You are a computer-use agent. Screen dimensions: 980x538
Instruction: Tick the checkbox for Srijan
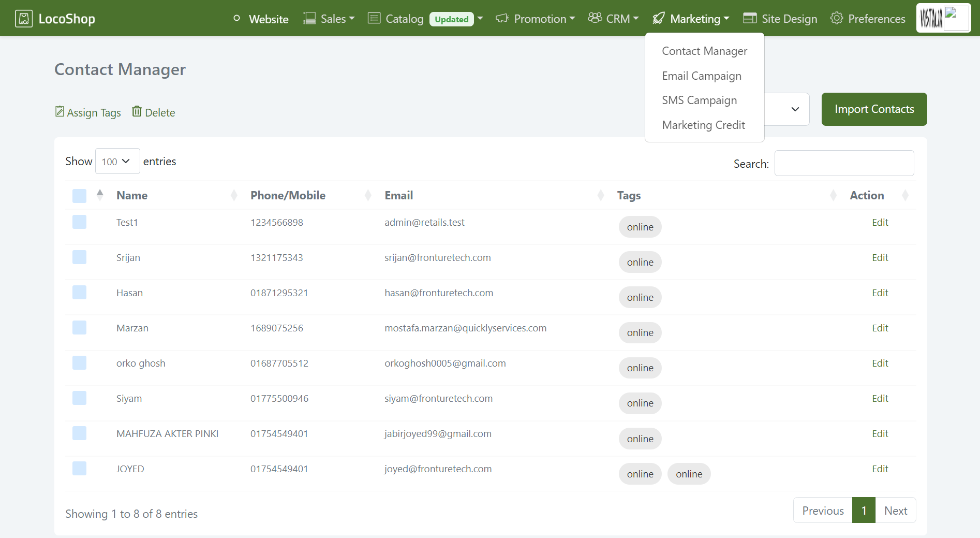(79, 257)
